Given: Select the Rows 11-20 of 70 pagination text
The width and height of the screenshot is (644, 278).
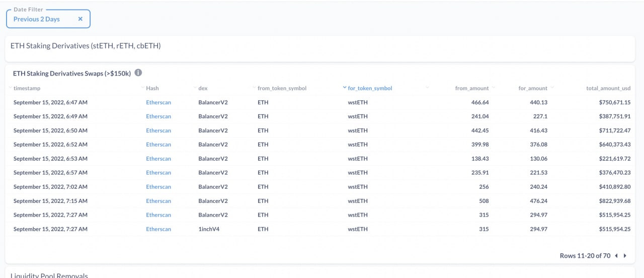Looking at the screenshot, I should 585,256.
